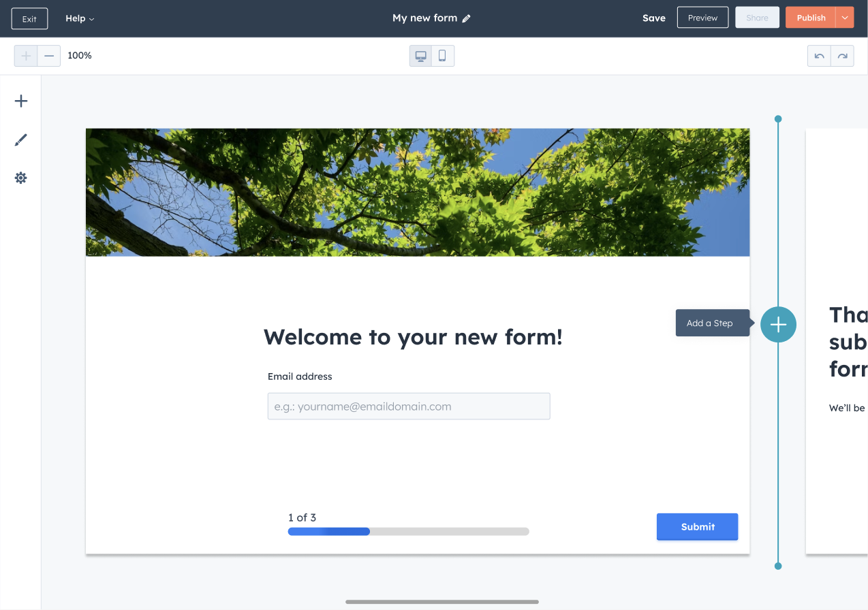This screenshot has height=610, width=868.
Task: Undo the last change
Action: coord(819,55)
